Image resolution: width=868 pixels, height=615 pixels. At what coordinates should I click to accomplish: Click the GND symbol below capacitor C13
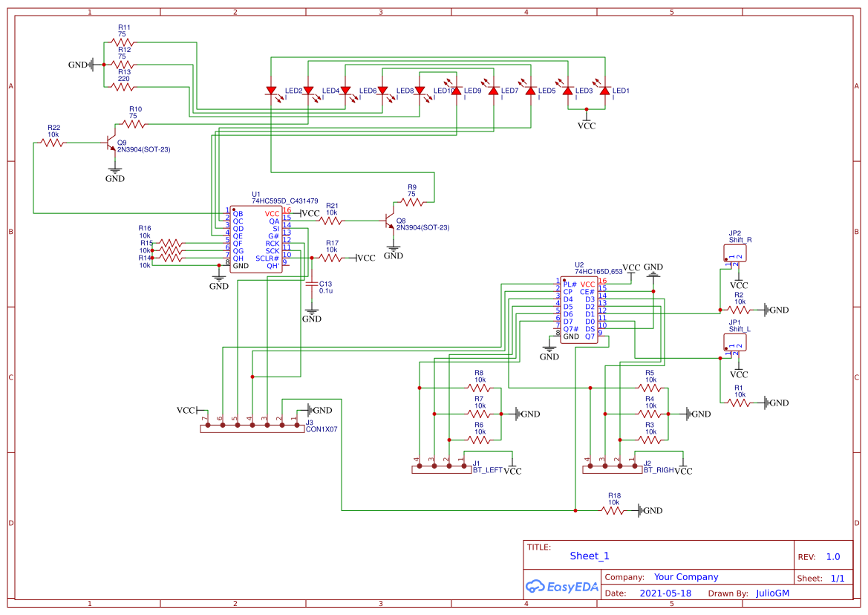[312, 315]
